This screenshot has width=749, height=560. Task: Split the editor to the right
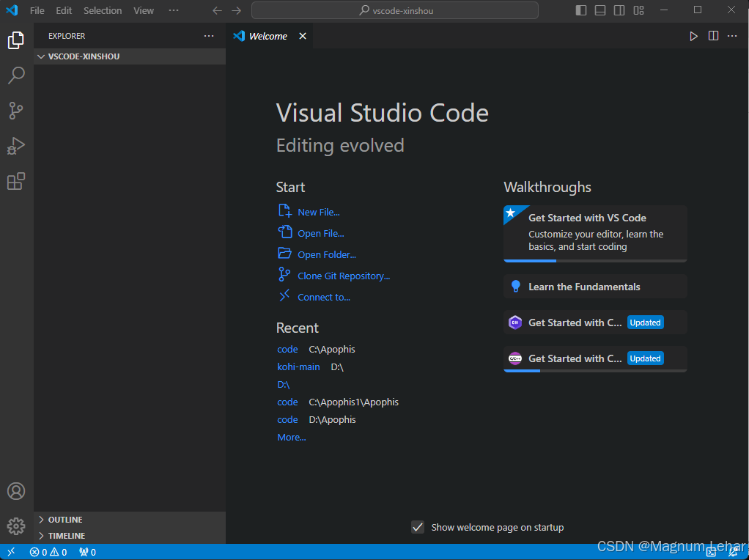click(713, 36)
